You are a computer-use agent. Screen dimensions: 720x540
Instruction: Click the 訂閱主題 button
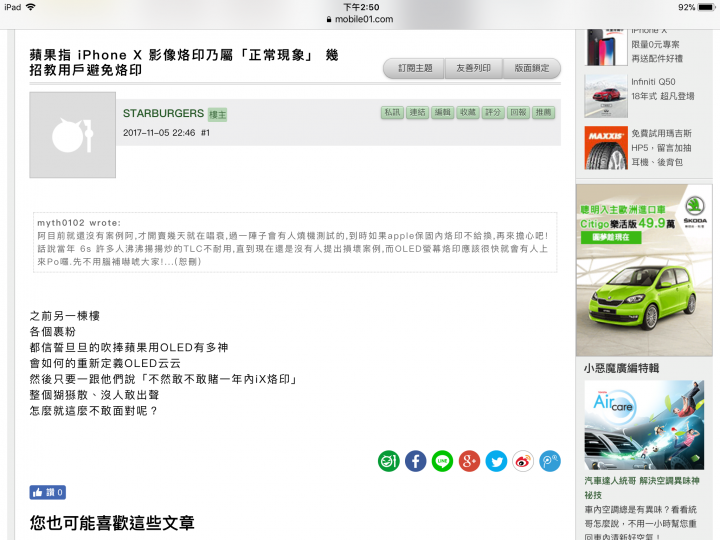tap(415, 68)
